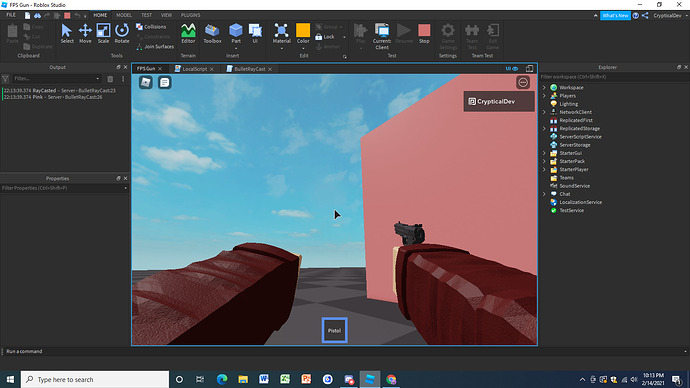Choose the Select tool in the ribbon
Screen dimensions: 690x388
click(67, 33)
